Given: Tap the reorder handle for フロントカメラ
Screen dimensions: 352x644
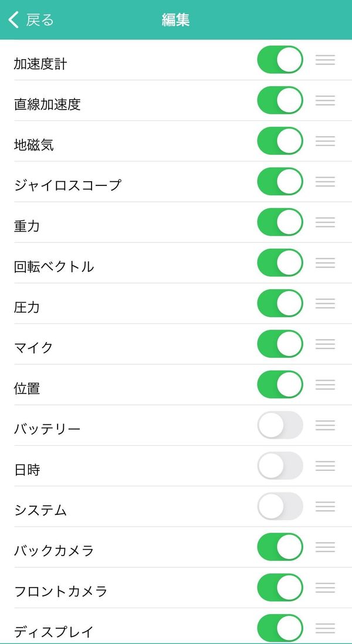Looking at the screenshot, I should point(325,588).
